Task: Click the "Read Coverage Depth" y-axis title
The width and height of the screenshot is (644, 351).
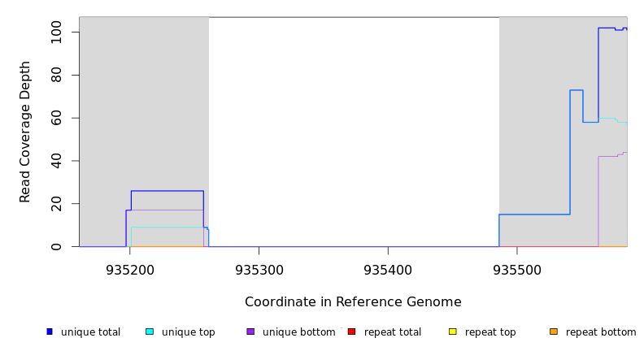Action: (26, 132)
